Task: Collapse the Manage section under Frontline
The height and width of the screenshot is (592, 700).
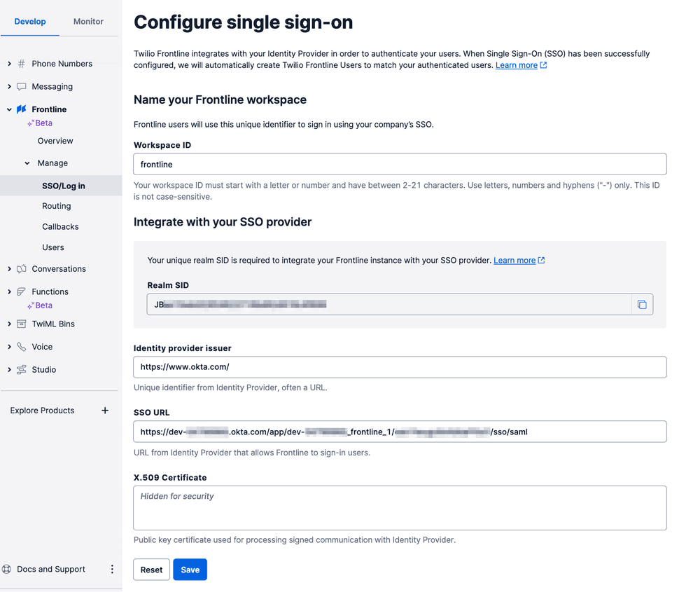Action: 27,163
